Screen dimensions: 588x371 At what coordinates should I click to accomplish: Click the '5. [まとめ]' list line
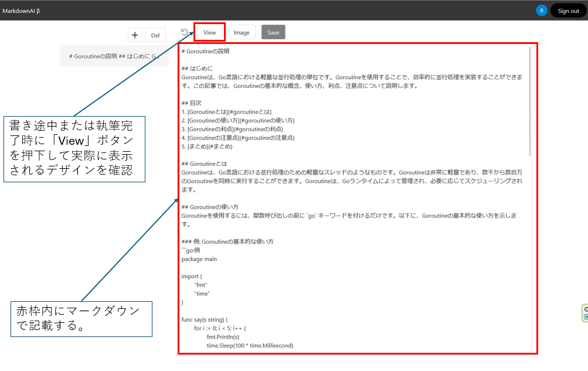point(206,146)
